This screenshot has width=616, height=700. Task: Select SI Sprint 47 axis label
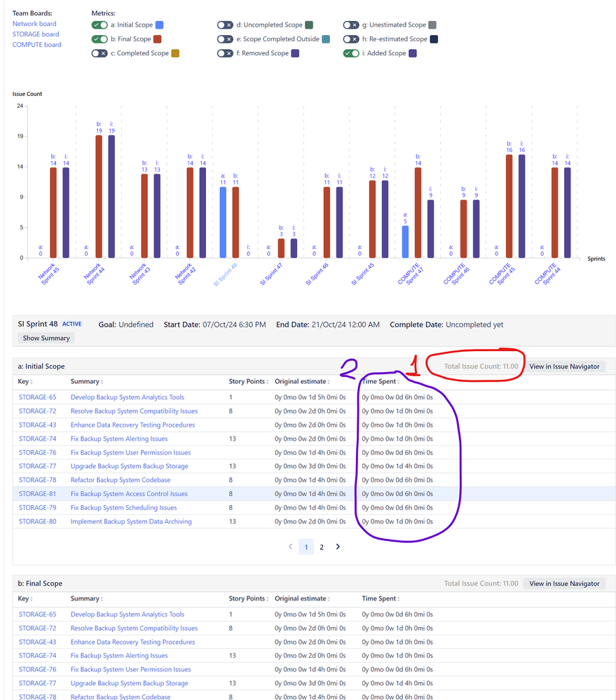point(271,275)
